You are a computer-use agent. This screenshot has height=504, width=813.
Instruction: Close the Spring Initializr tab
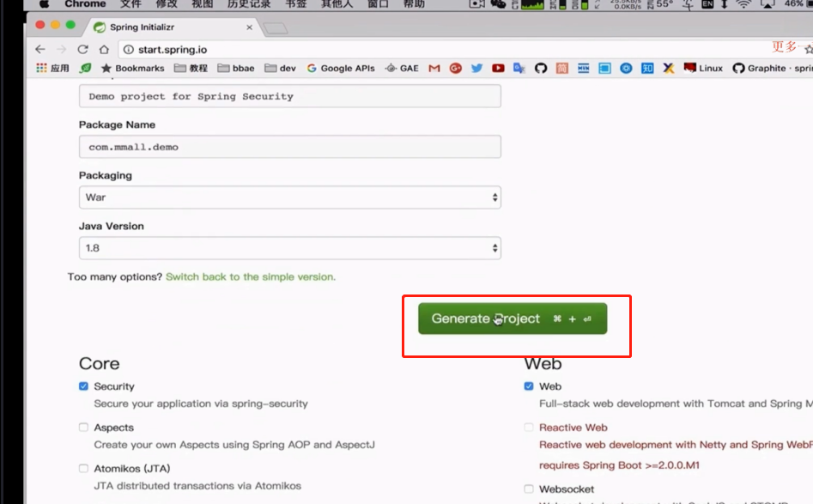[x=250, y=27]
